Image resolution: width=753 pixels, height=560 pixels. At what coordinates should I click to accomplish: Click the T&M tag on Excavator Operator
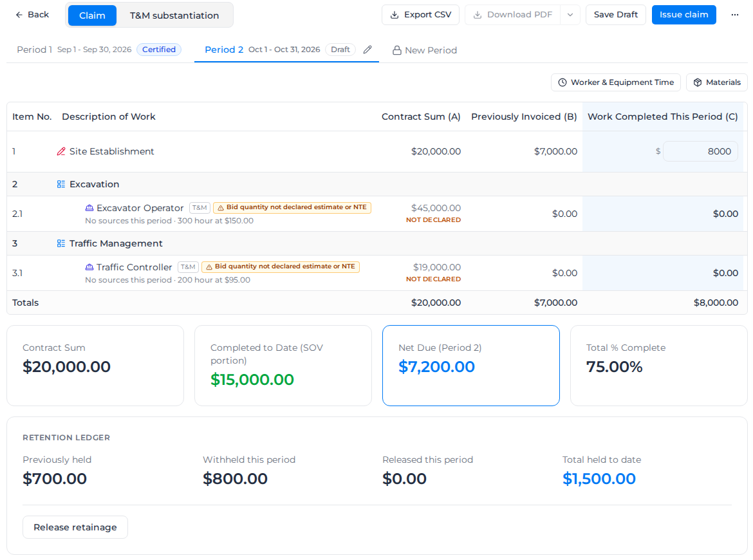[x=200, y=207]
